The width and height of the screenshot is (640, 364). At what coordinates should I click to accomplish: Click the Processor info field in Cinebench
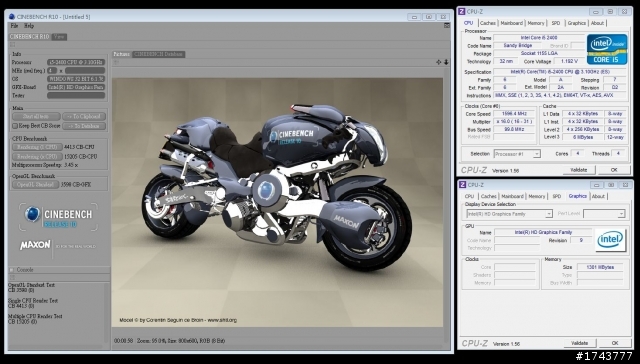click(76, 62)
